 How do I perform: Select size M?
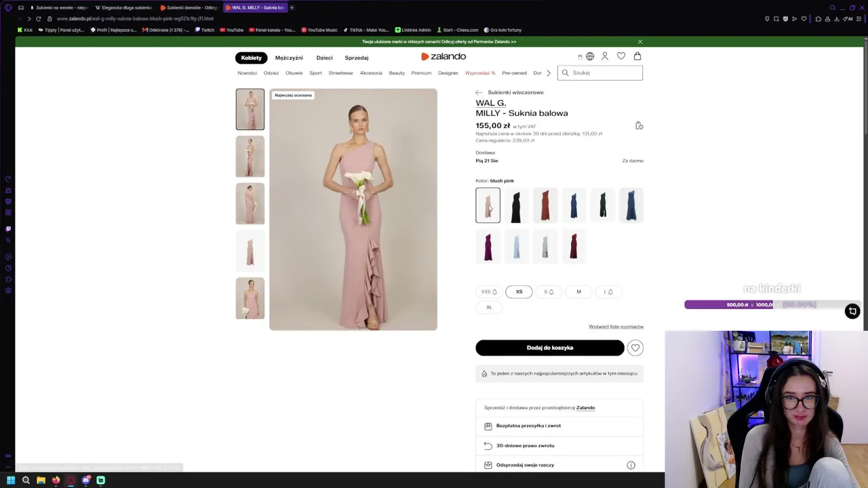pos(578,291)
